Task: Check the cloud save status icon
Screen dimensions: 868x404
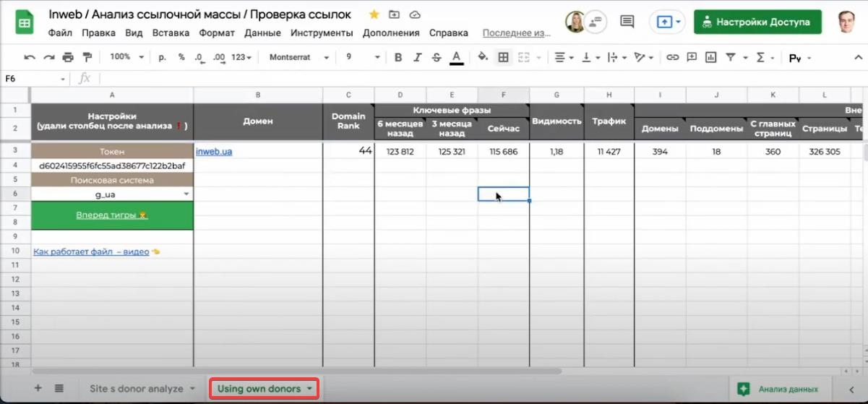Action: (415, 14)
